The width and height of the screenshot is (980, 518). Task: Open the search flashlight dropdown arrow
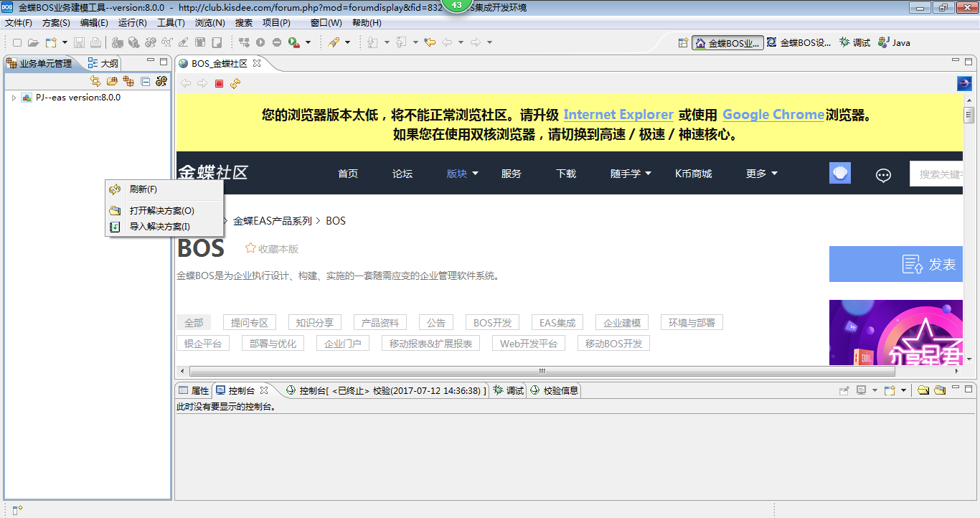coord(347,42)
